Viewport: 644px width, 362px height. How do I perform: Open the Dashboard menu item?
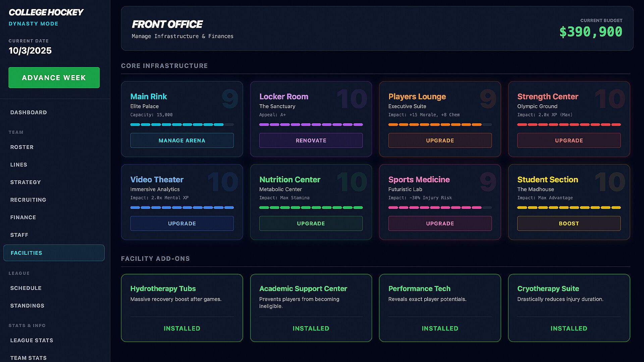[29, 112]
